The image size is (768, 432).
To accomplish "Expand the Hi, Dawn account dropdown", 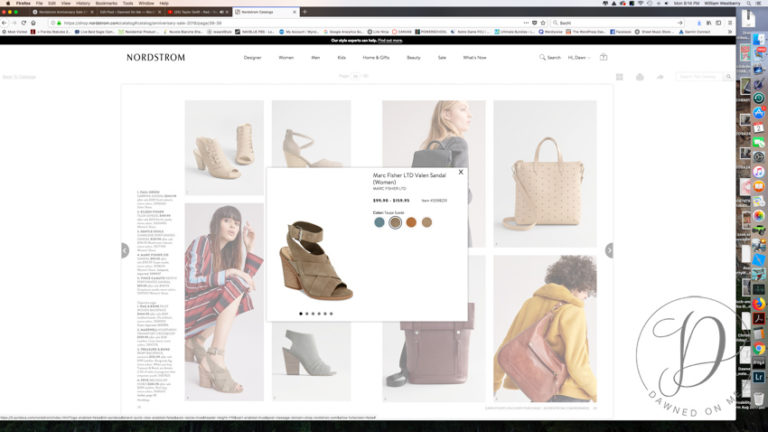I will (x=579, y=58).
